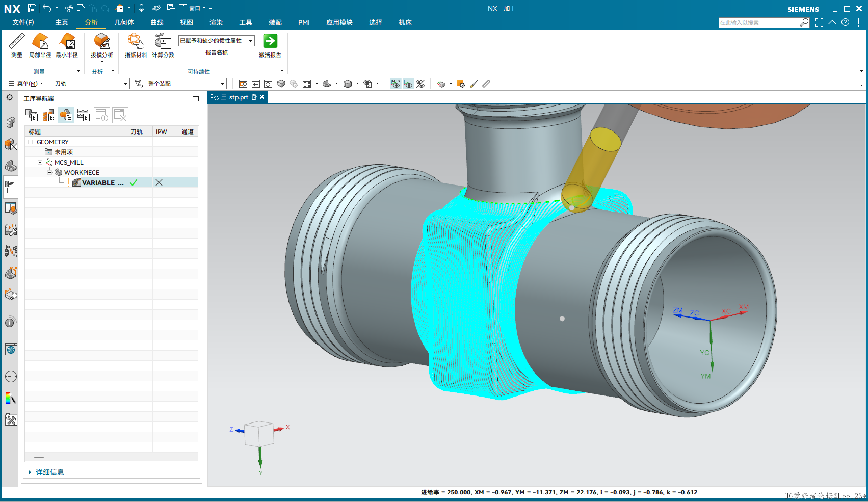Switch to the 机床 machine ribbon tab
Screen dimensions: 868x502
(x=405, y=22)
